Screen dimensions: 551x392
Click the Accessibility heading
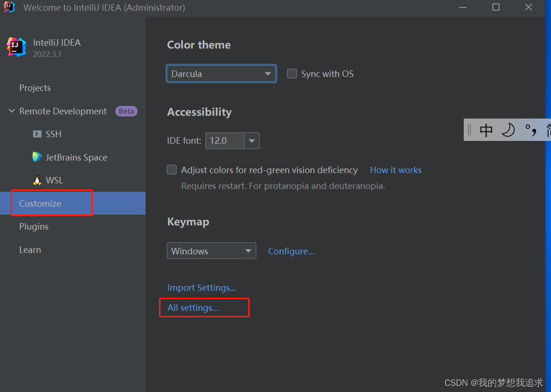click(x=199, y=112)
